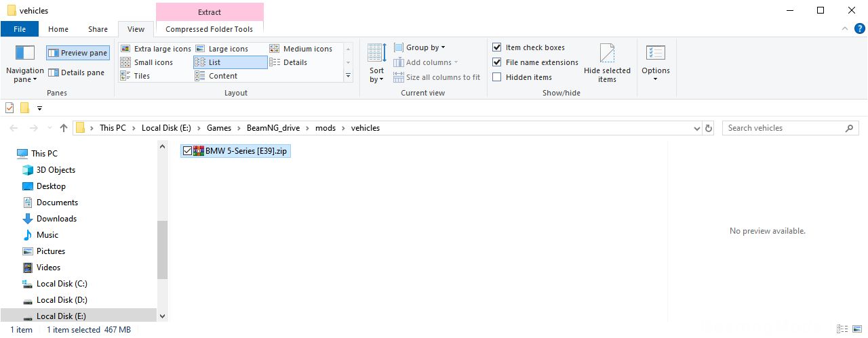
Task: Open Customize Quick Access Toolbar dropdown
Action: [x=39, y=108]
